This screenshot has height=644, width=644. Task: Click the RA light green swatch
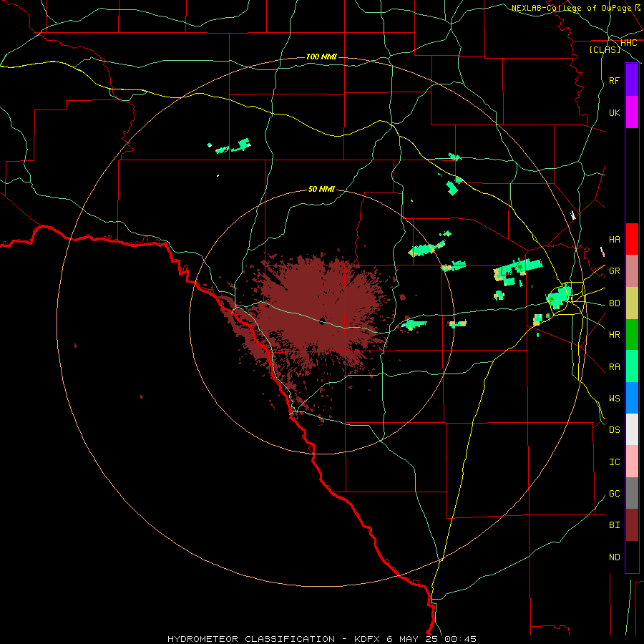point(632,366)
